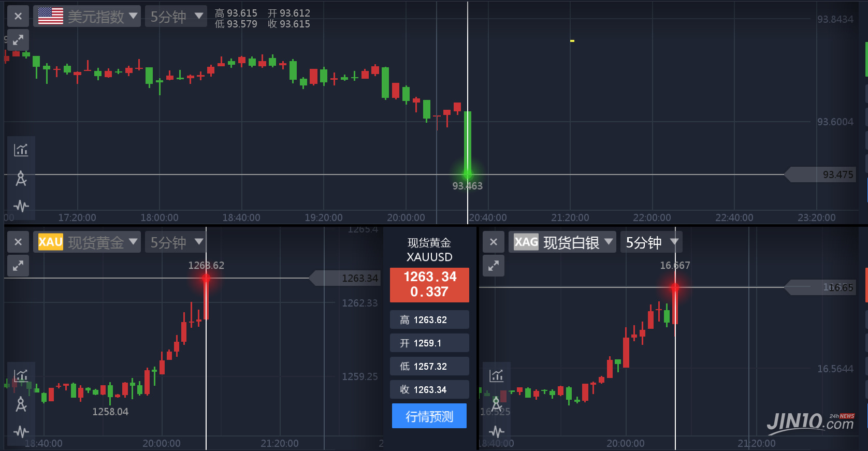
Task: Open 现货白银 symbol dropdown
Action: [562, 242]
